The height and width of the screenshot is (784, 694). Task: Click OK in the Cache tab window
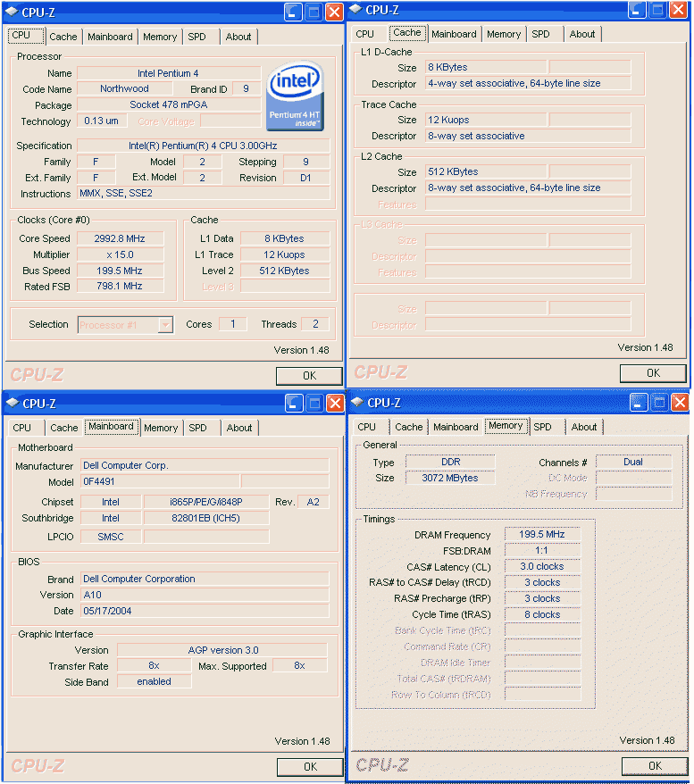[653, 373]
